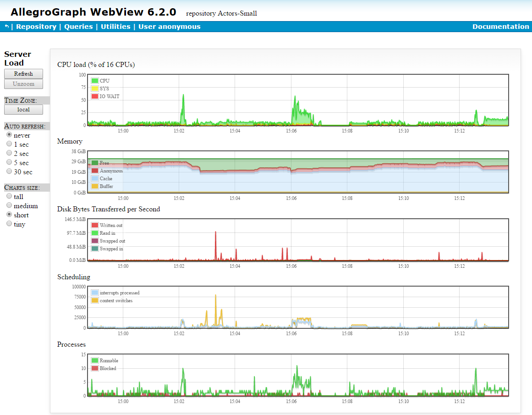Screen dimensions: 532x415
Task: Click the 15:12 label under Processes chart
Action: [x=460, y=401]
